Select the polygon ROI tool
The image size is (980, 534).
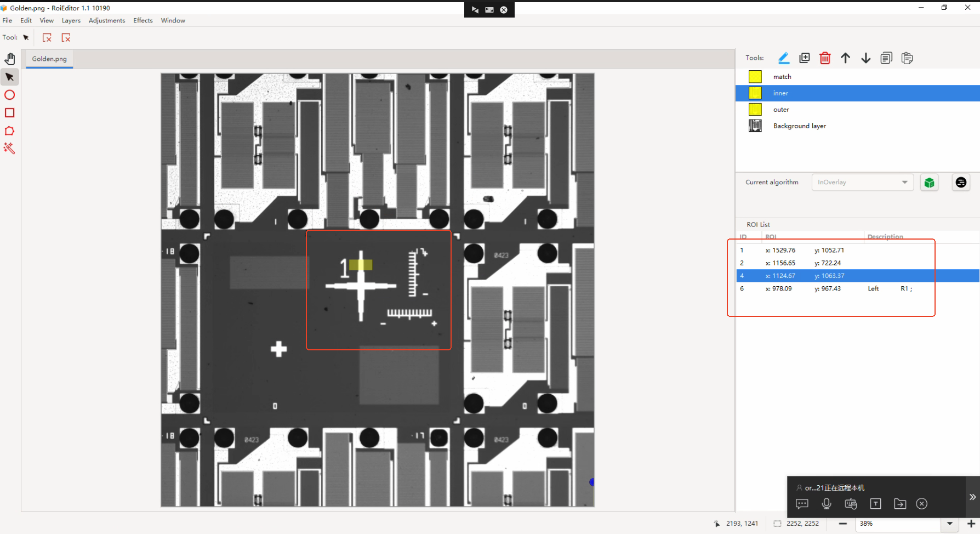pos(9,131)
